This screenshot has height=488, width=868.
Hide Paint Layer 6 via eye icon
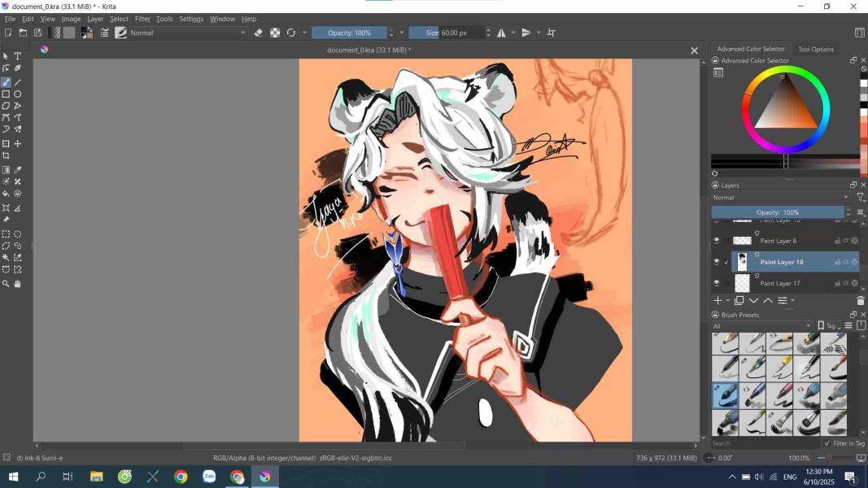pyautogui.click(x=717, y=241)
